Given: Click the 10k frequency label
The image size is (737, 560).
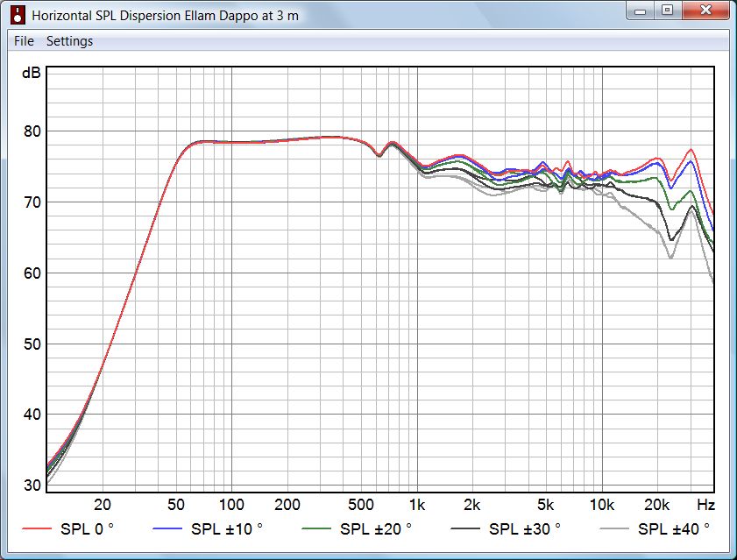Looking at the screenshot, I should tap(602, 505).
